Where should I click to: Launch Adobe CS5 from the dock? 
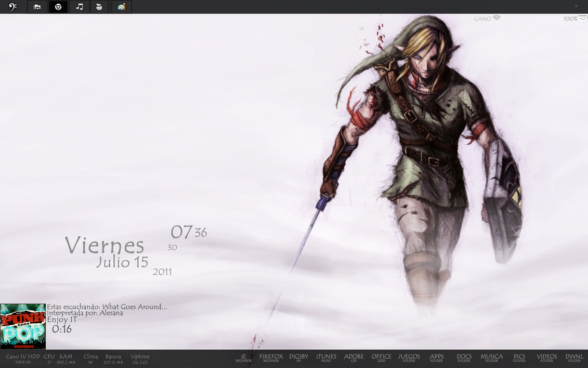pyautogui.click(x=354, y=358)
